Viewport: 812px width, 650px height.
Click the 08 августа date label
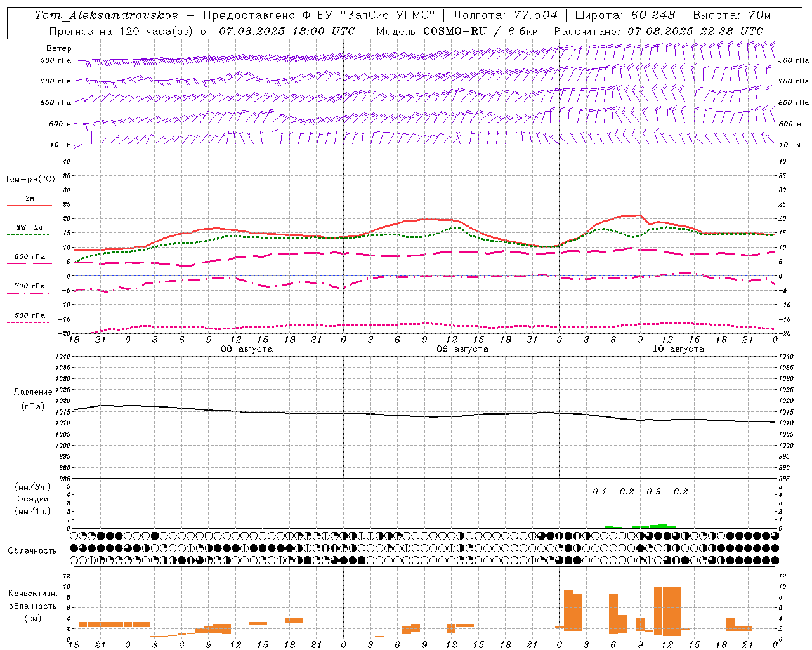(x=247, y=349)
